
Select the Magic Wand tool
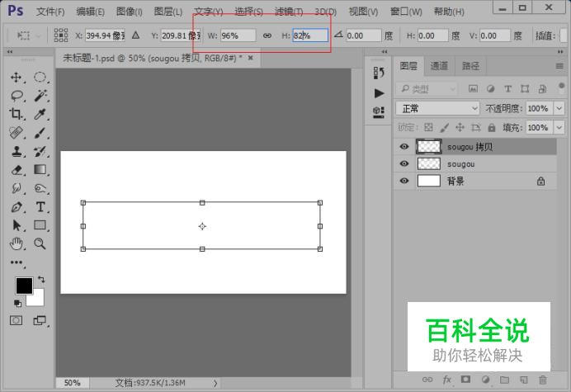click(40, 96)
